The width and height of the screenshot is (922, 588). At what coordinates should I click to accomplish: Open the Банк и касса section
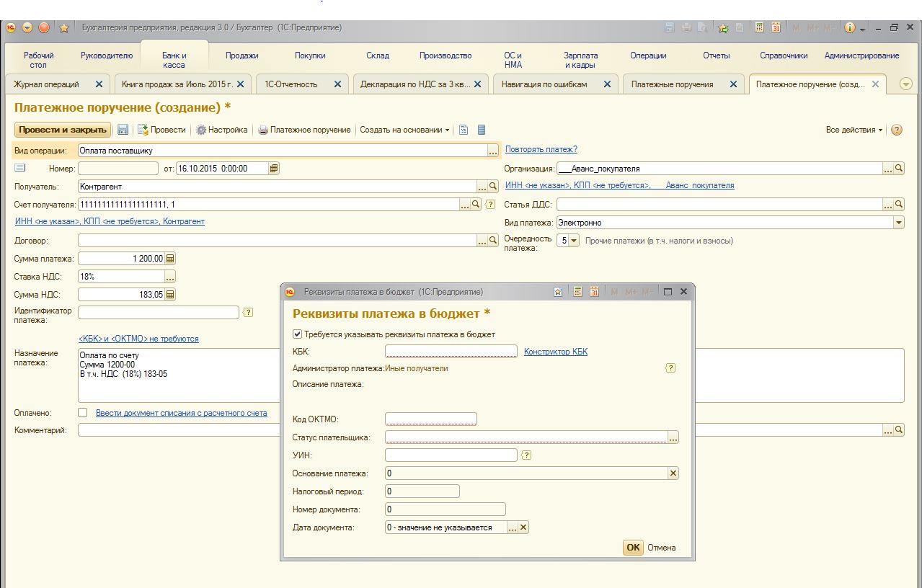pyautogui.click(x=174, y=59)
